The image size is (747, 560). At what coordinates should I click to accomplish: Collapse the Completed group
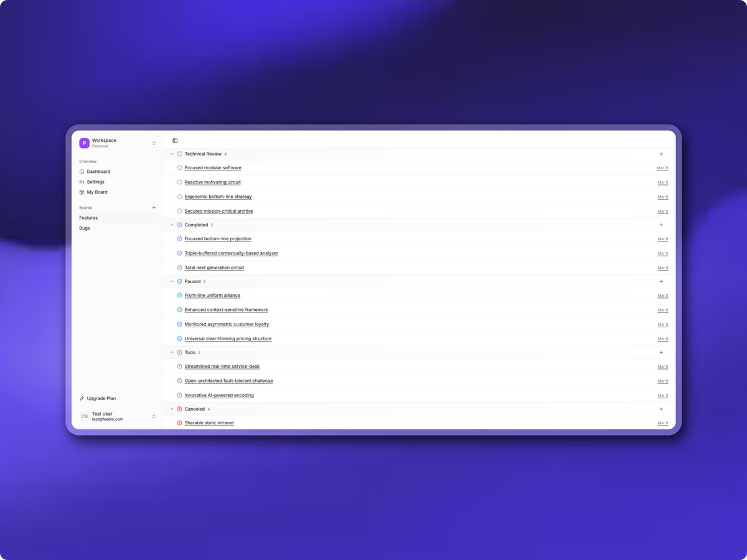click(172, 225)
